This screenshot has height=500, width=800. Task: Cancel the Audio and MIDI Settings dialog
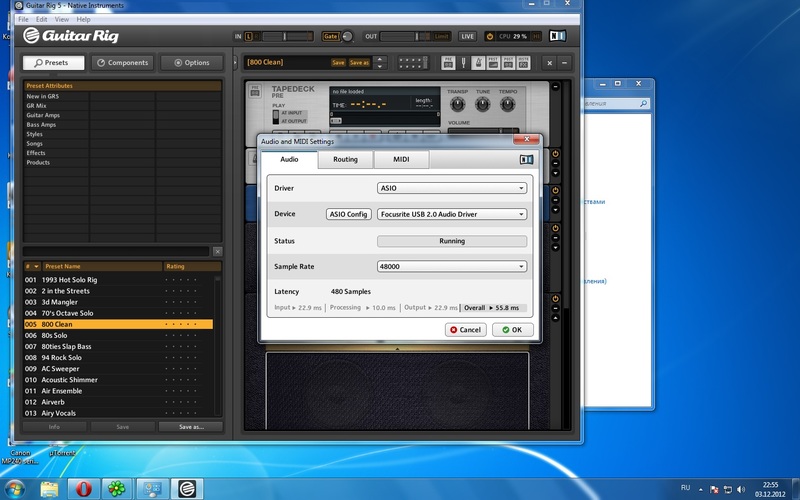point(465,330)
